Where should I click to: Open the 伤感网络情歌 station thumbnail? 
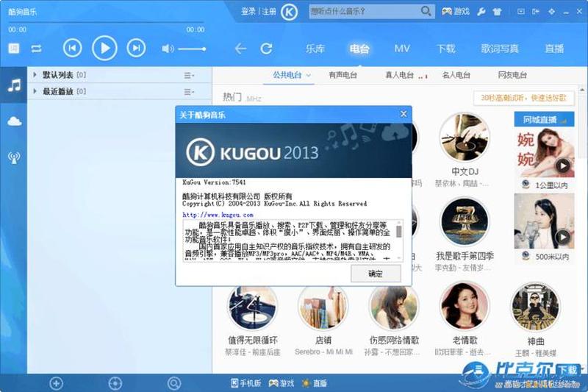coord(394,307)
